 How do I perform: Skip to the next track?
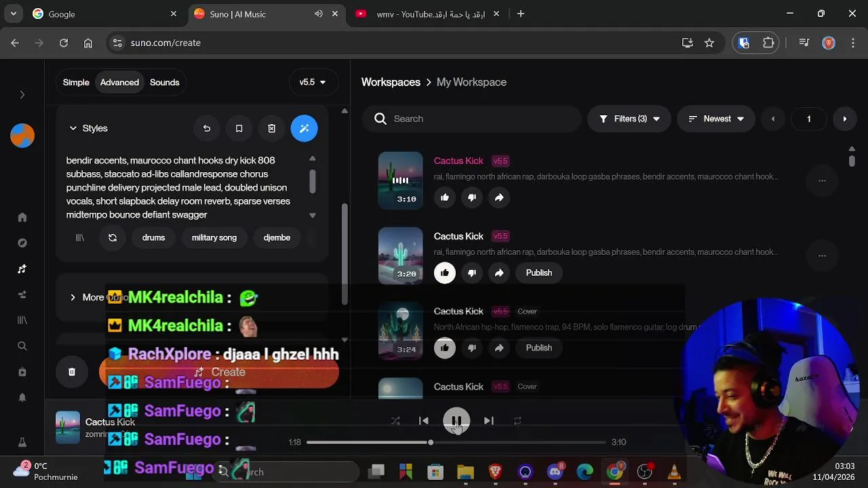[489, 421]
